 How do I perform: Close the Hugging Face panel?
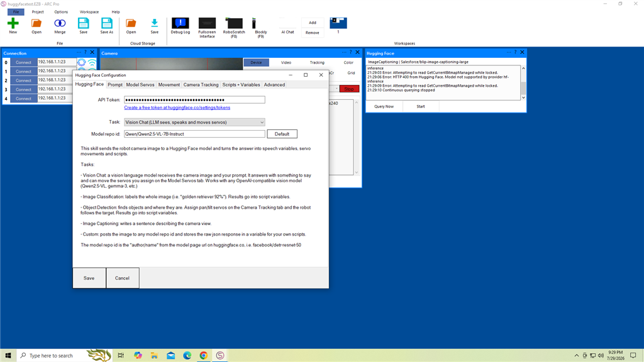point(522,53)
